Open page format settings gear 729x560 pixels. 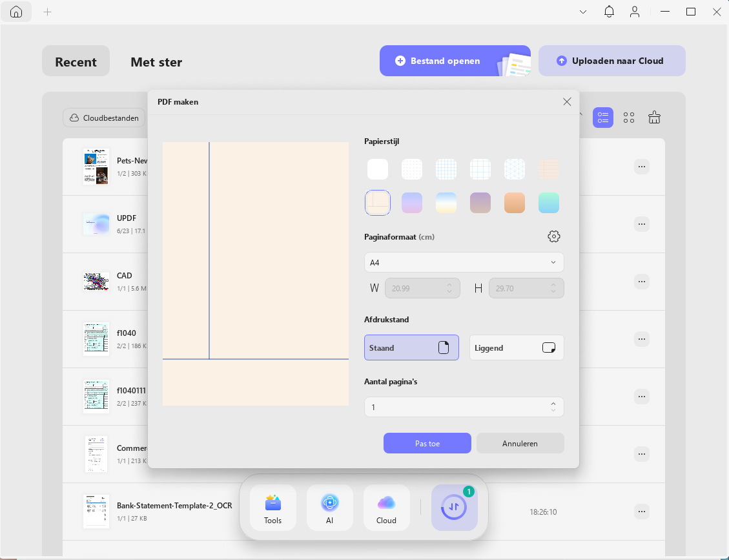tap(554, 237)
